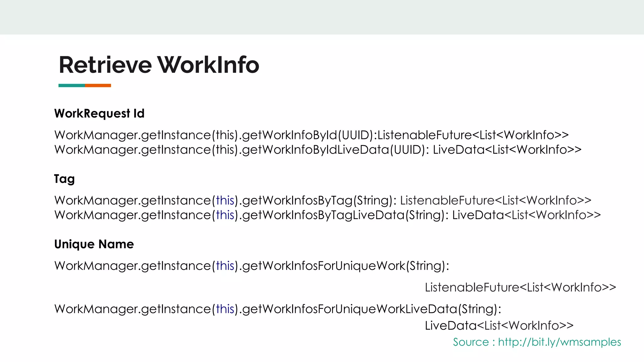
Task: Click the getWorkInfoById(UUID) ListenableFuture line
Action: coord(312,135)
